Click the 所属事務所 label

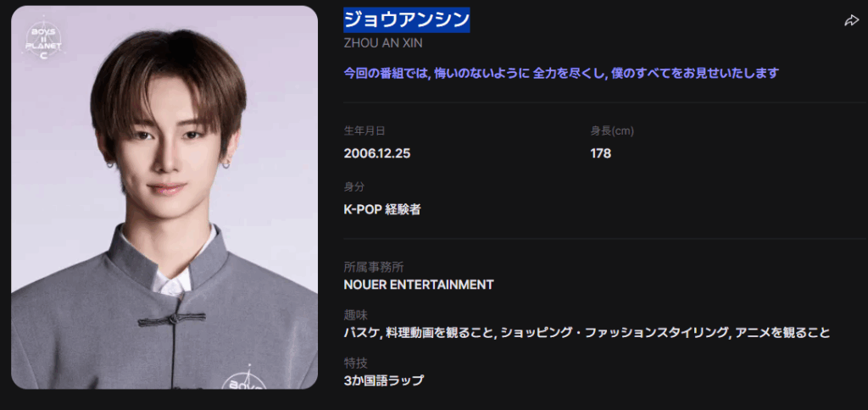pyautogui.click(x=374, y=267)
